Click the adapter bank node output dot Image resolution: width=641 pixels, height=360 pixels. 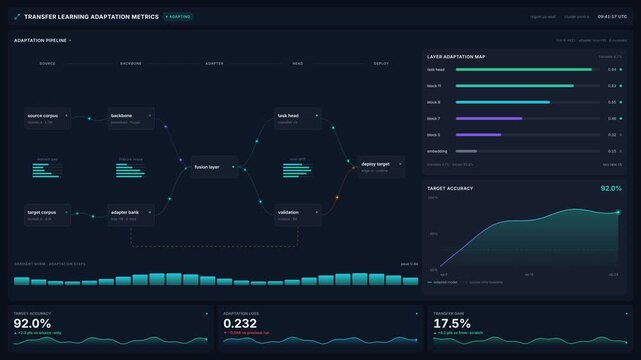150,212
